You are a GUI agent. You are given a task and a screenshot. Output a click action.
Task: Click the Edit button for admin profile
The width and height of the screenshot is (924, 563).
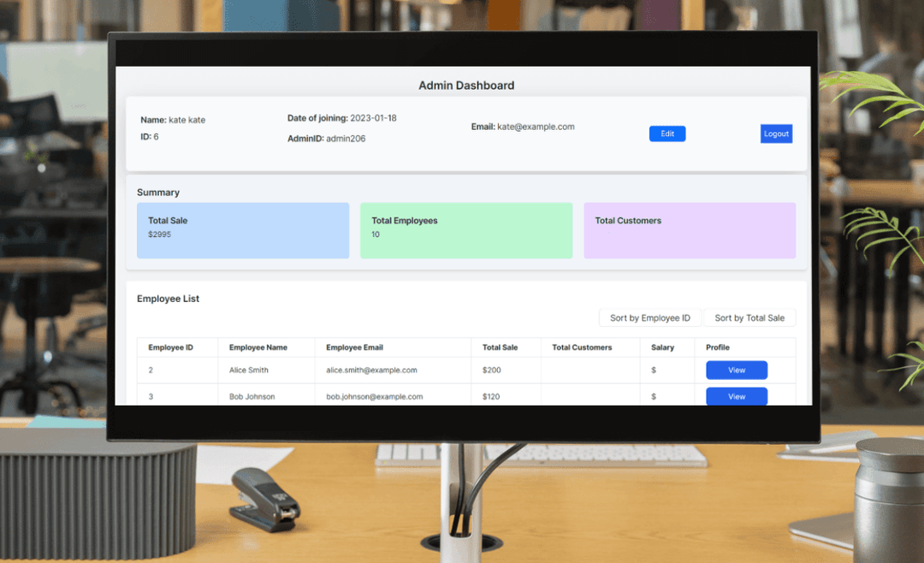667,133
